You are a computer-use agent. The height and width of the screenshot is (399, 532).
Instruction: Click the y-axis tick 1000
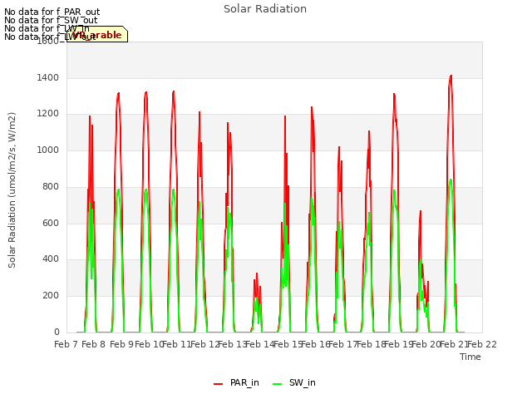click(48, 150)
